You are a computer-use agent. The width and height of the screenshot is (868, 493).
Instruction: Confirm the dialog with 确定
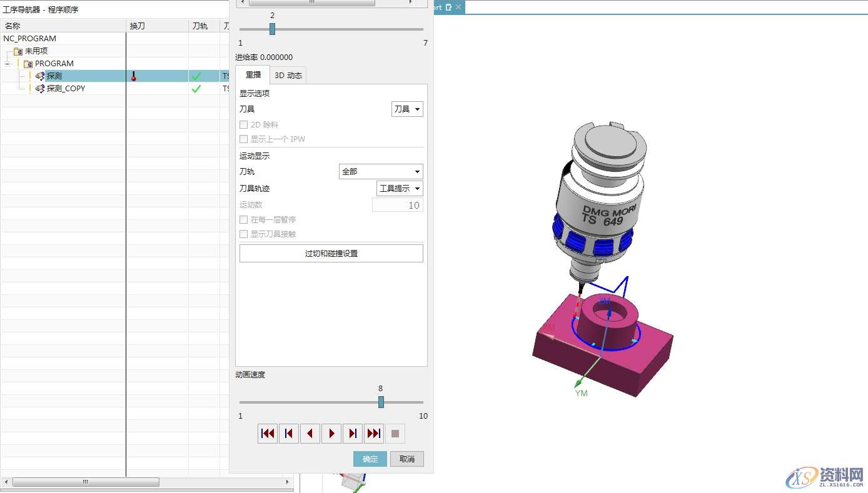click(370, 459)
